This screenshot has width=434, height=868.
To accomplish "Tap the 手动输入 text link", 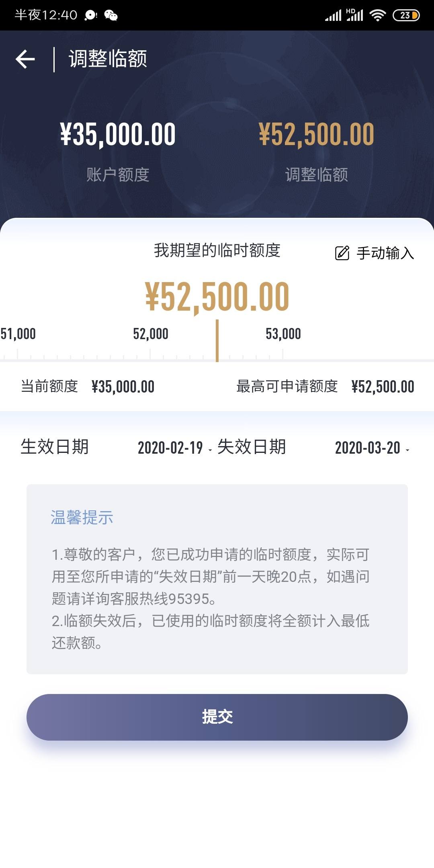I will point(385,253).
